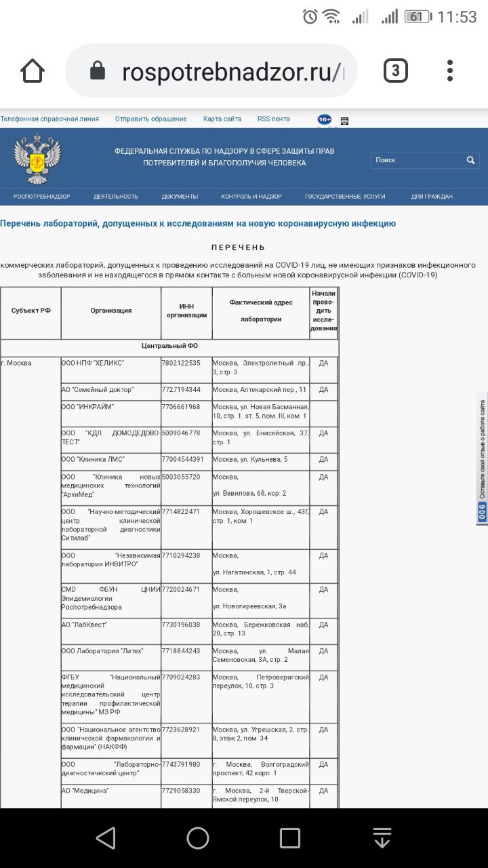
Task: Select INN 7710294238 cell
Action: click(187, 566)
